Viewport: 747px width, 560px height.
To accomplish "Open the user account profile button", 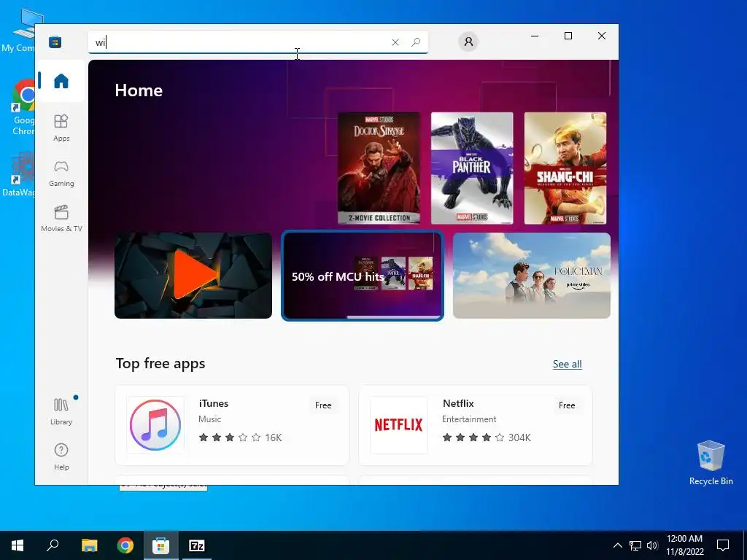I will (468, 42).
